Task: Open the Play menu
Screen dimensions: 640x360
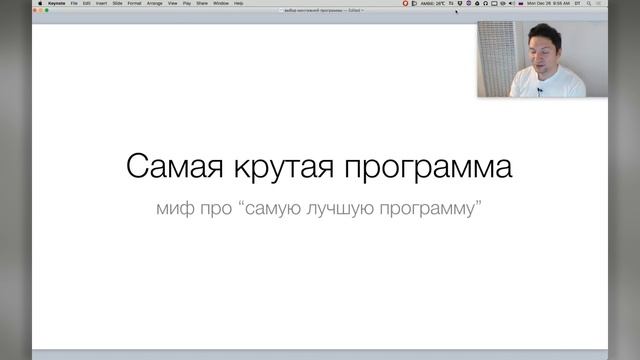Action: [187, 3]
